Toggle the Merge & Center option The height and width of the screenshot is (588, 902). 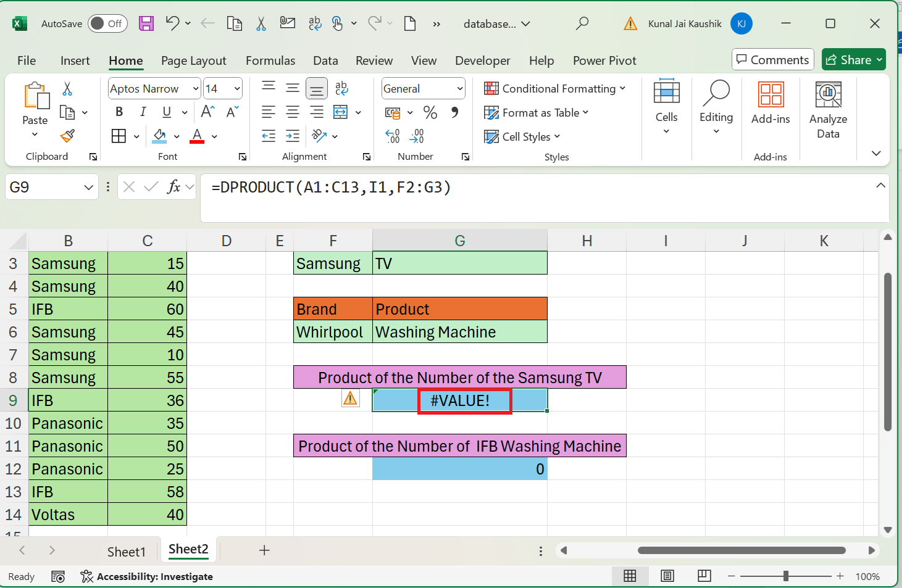340,112
